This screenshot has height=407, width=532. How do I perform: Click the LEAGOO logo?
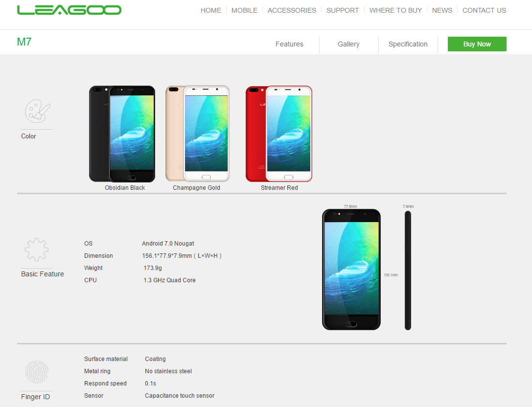click(x=69, y=10)
